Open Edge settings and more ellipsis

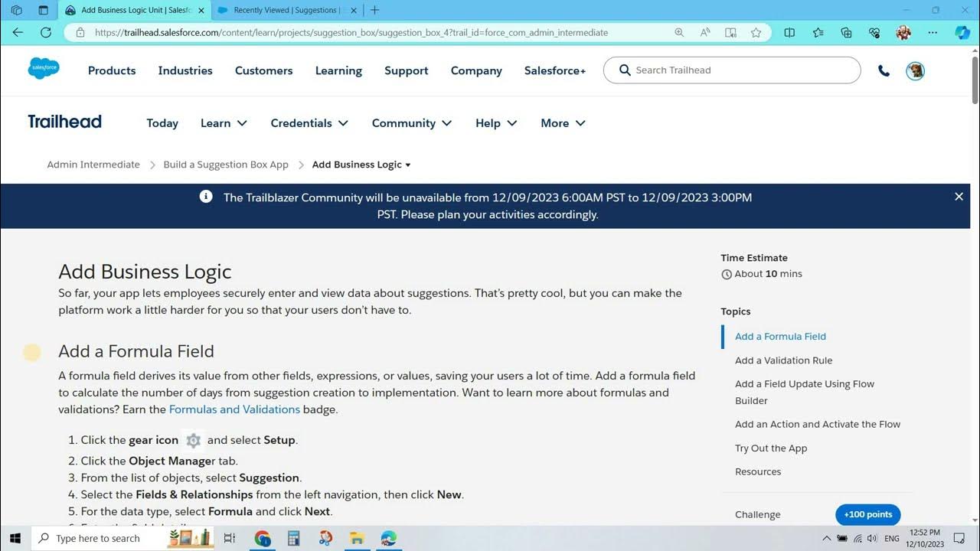point(933,32)
